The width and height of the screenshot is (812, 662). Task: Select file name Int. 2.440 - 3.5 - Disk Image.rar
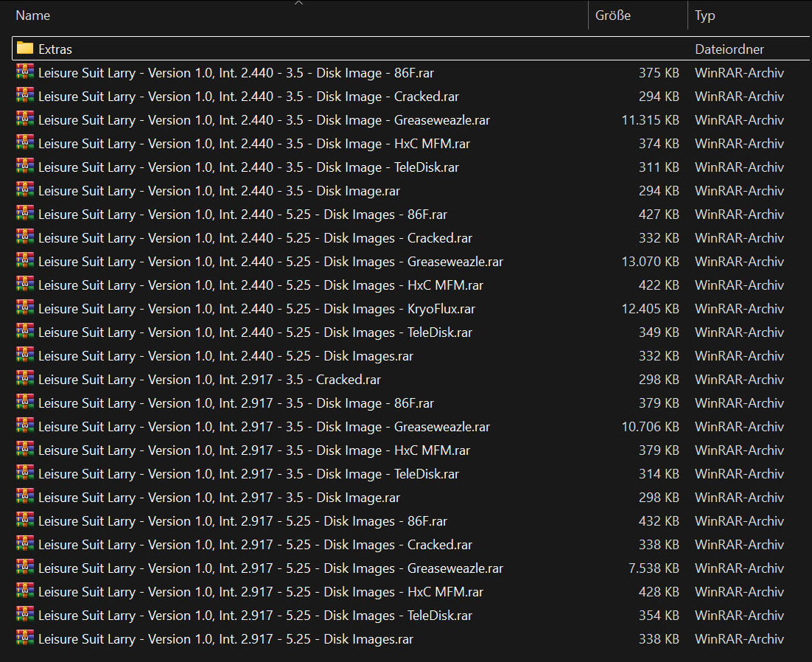(219, 191)
